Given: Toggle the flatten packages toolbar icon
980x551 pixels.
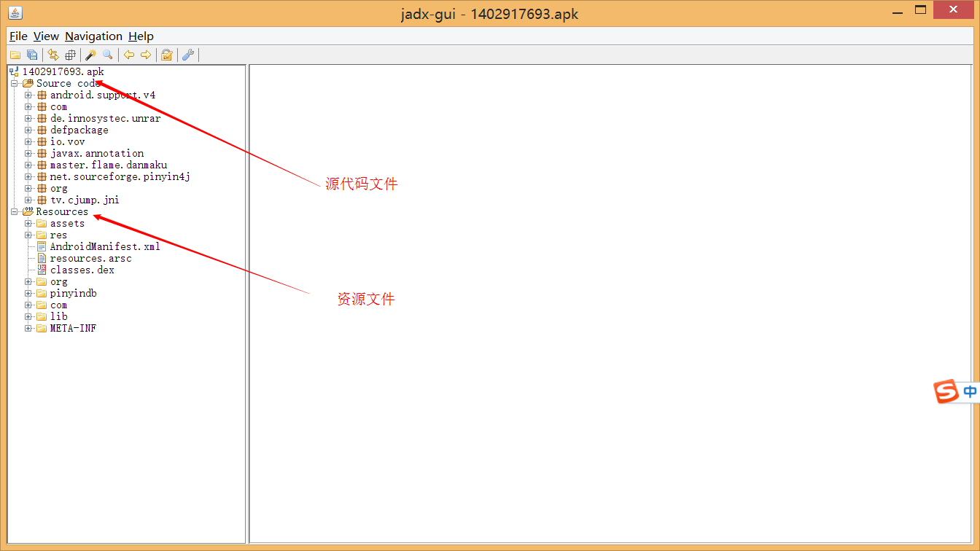Looking at the screenshot, I should click(x=70, y=55).
